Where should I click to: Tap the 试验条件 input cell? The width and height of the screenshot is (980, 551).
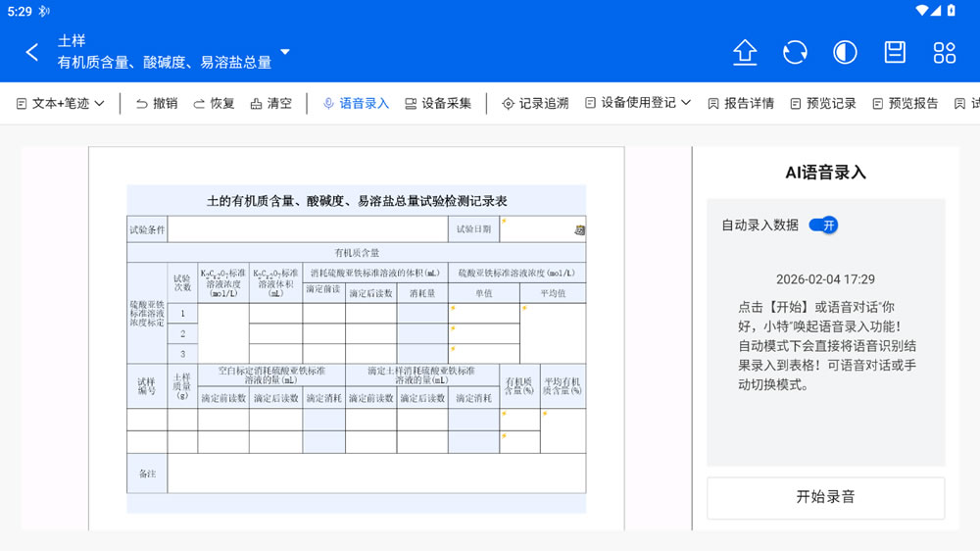pyautogui.click(x=307, y=229)
